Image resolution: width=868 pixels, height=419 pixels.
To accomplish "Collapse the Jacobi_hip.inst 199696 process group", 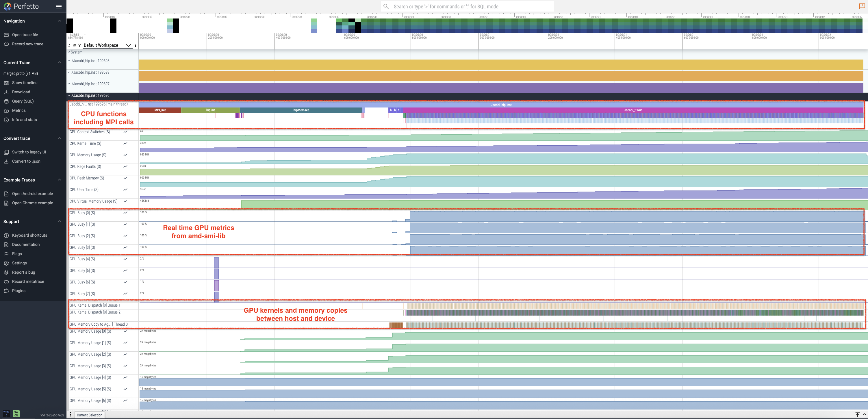I will pyautogui.click(x=69, y=95).
